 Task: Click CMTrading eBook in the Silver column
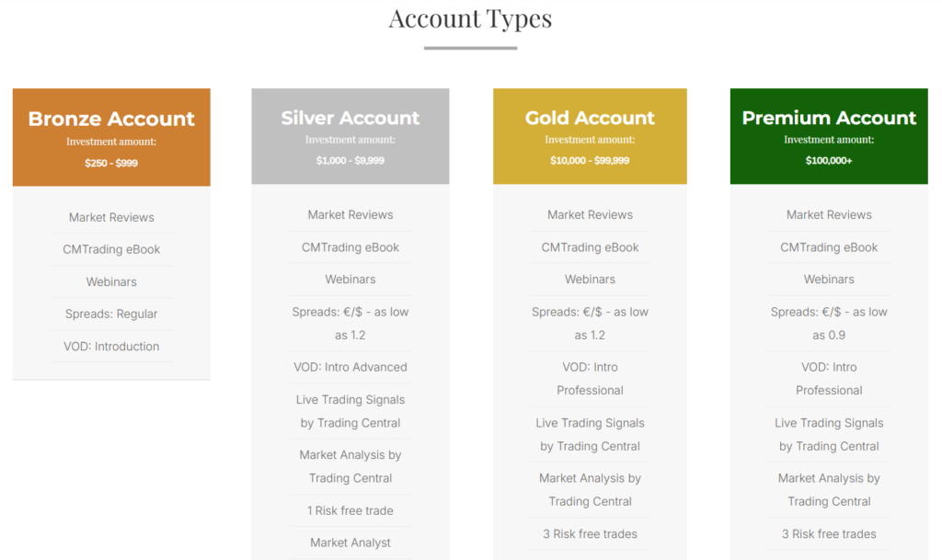click(x=350, y=247)
